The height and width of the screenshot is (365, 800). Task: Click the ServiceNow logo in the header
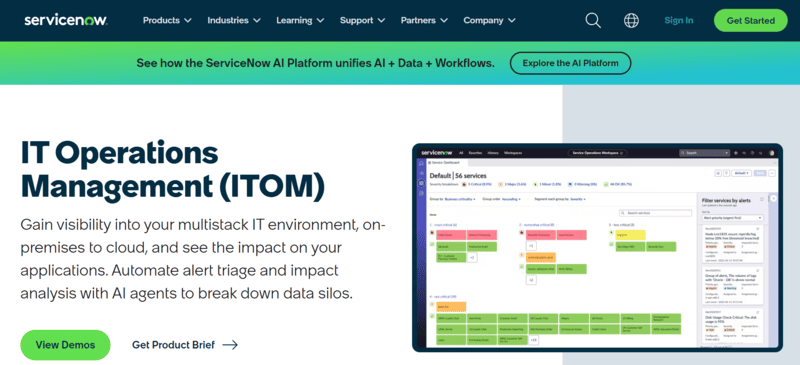click(65, 20)
